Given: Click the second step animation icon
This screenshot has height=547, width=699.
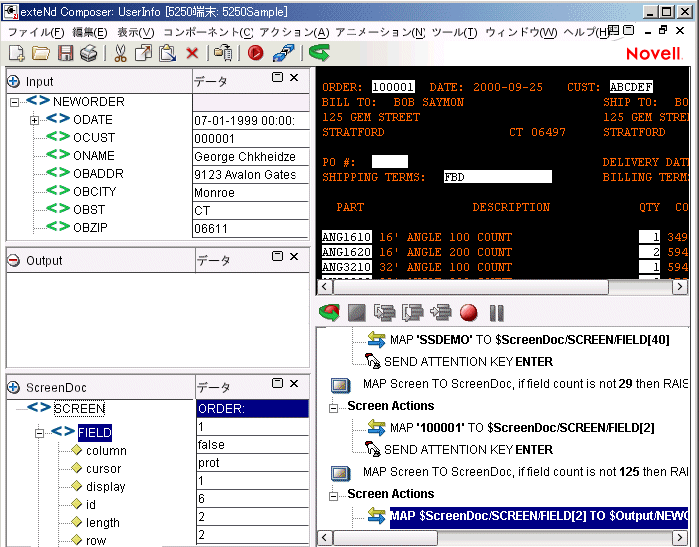Looking at the screenshot, I should (x=412, y=313).
